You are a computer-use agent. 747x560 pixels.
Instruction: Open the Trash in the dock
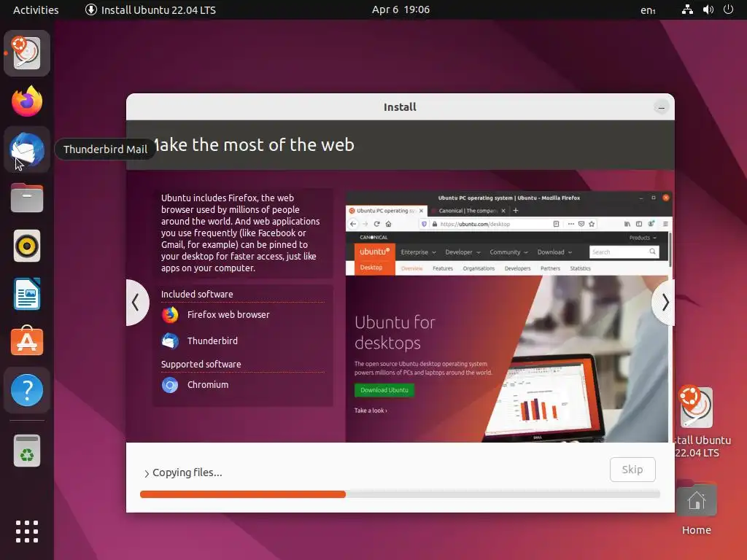coord(27,451)
